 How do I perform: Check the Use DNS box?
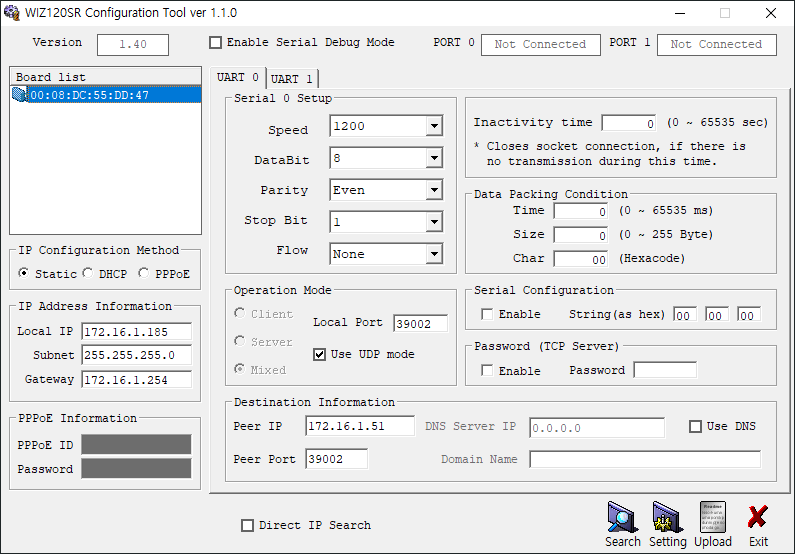695,426
